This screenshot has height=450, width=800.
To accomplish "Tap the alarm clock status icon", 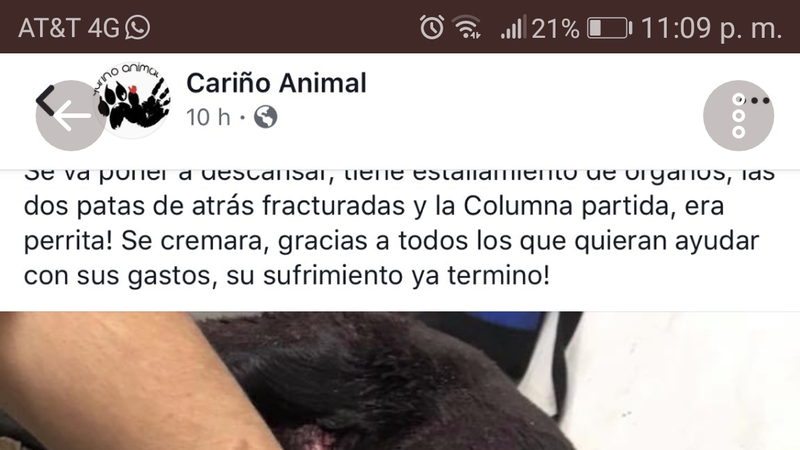I will (x=432, y=27).
